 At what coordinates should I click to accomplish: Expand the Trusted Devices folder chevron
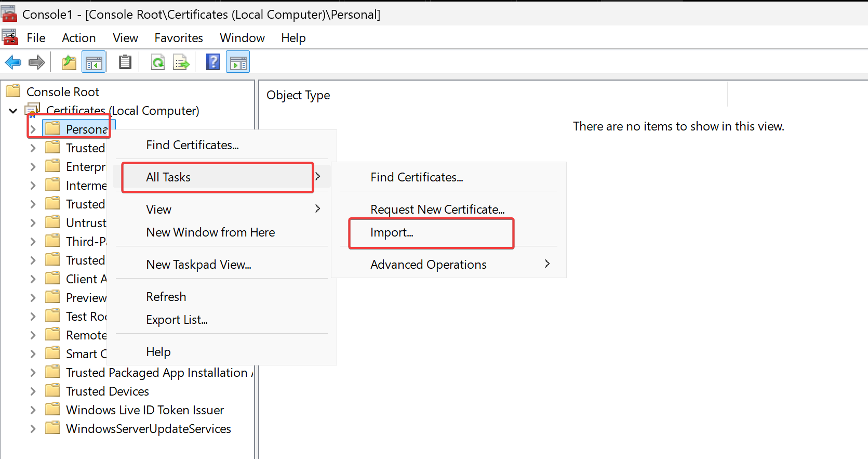click(x=33, y=391)
